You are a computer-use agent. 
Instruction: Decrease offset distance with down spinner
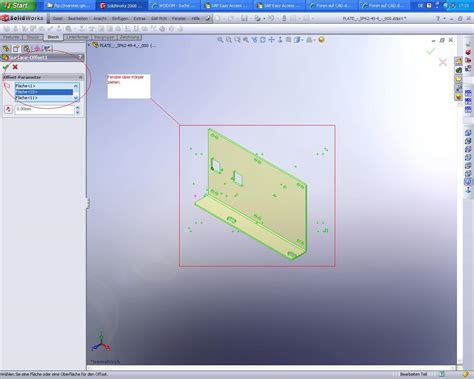pos(78,112)
